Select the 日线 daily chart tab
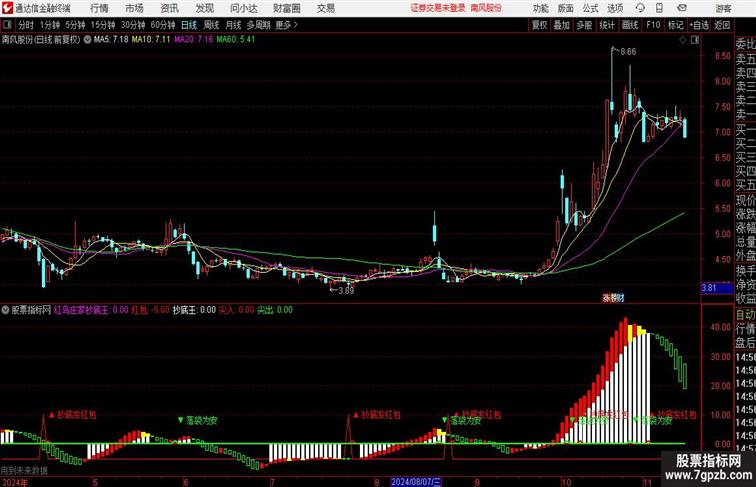The image size is (756, 487). 189,25
